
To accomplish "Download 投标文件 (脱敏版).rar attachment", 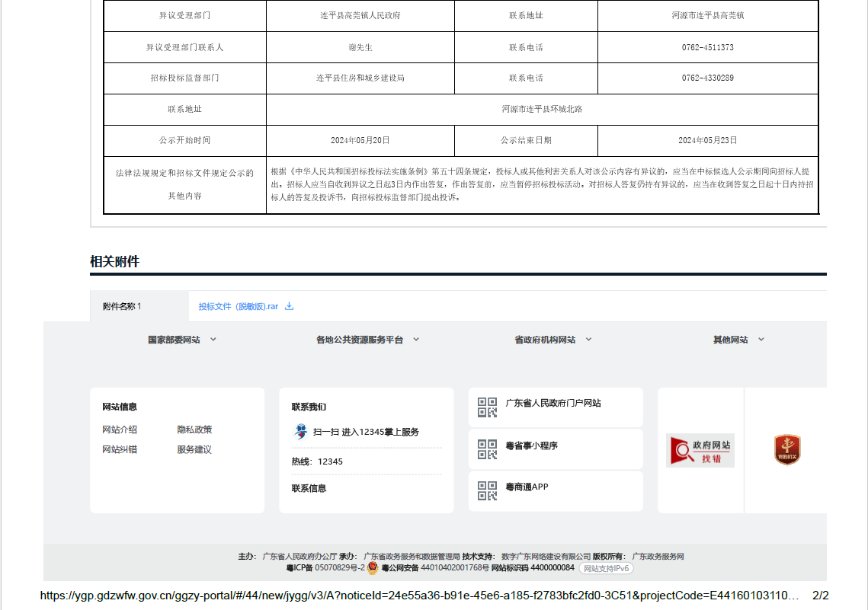I will pos(239,307).
